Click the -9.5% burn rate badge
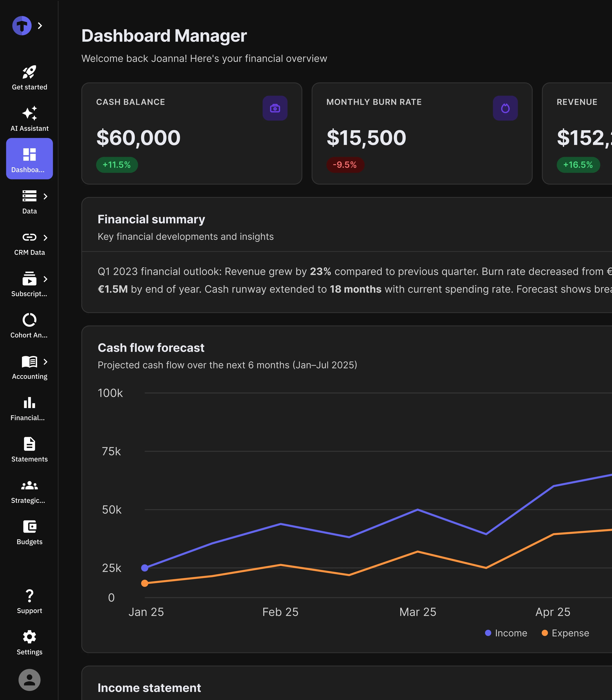This screenshot has height=700, width=612. [x=345, y=165]
